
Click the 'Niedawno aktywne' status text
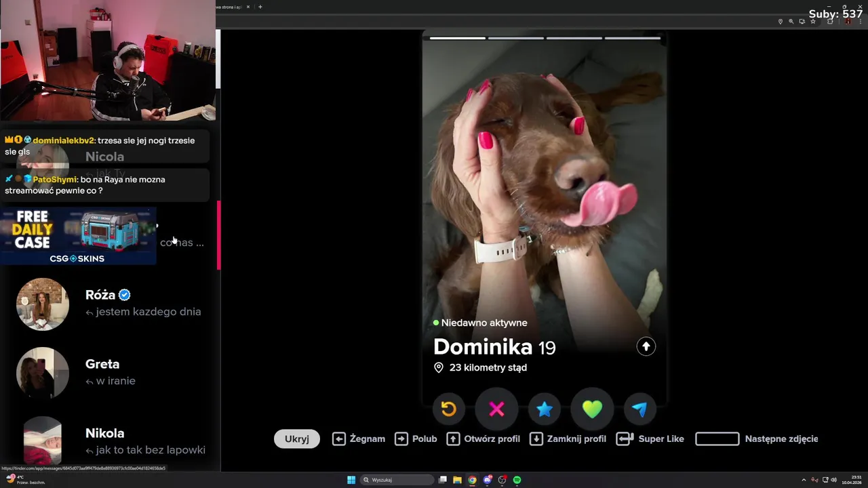(484, 323)
